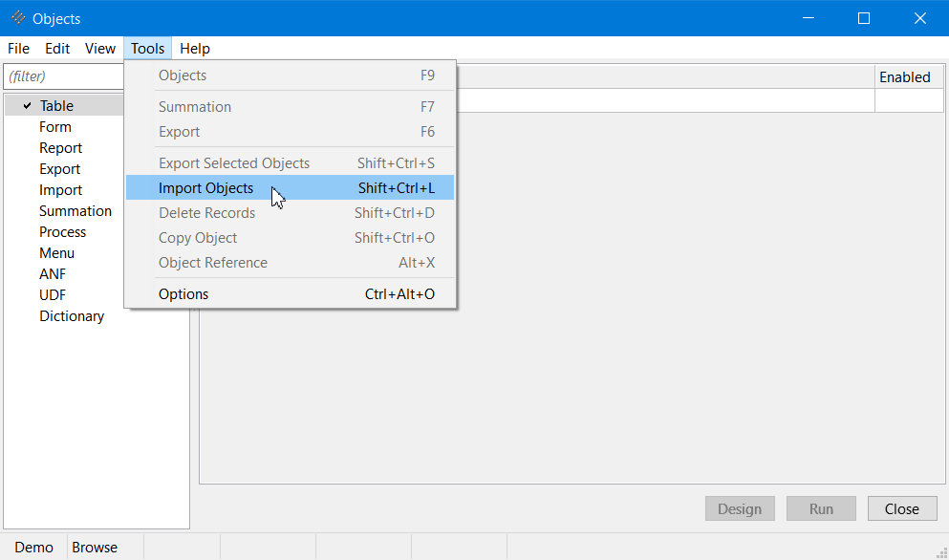Open the Edit menu
Viewport: 949px width, 560px height.
pyautogui.click(x=57, y=49)
